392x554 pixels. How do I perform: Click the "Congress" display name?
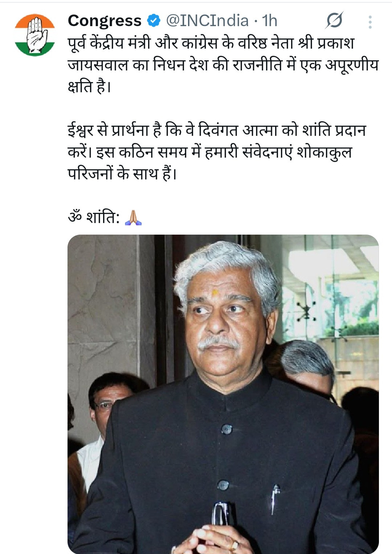pyautogui.click(x=105, y=21)
